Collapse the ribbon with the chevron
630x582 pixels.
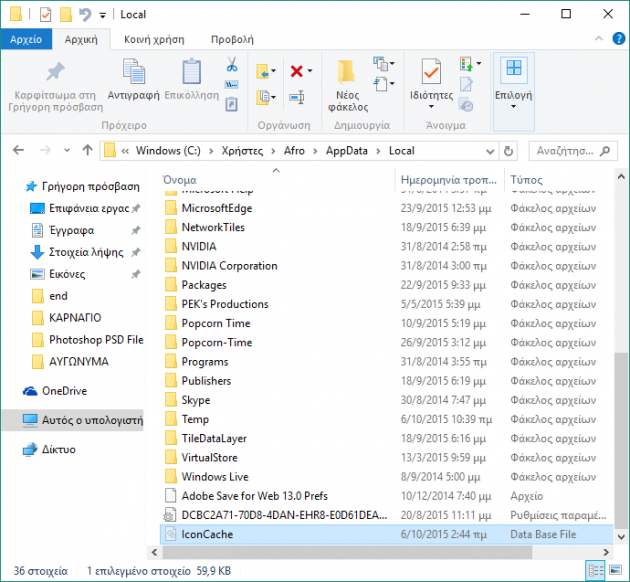click(599, 39)
